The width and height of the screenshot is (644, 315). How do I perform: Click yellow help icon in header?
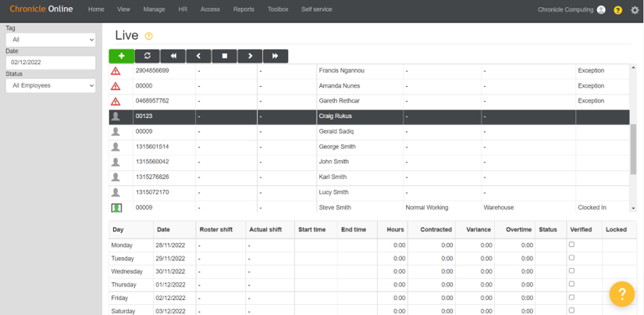point(617,10)
